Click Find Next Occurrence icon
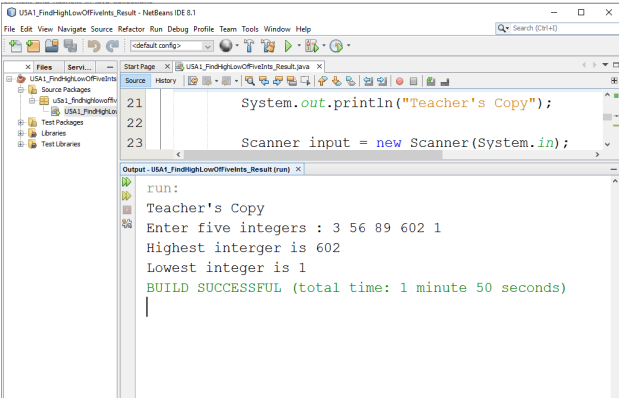Screen dimensions: 619x398 [278, 81]
